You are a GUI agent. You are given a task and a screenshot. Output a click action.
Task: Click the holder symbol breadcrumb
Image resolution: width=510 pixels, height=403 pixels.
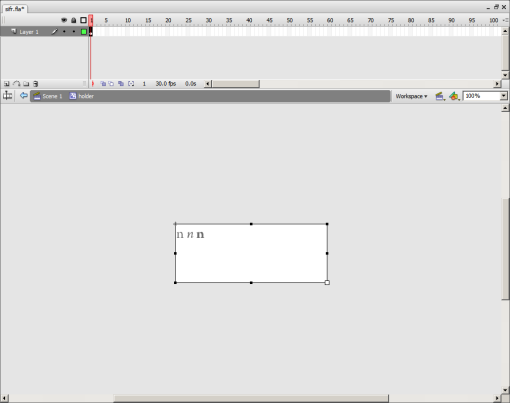(x=82, y=96)
